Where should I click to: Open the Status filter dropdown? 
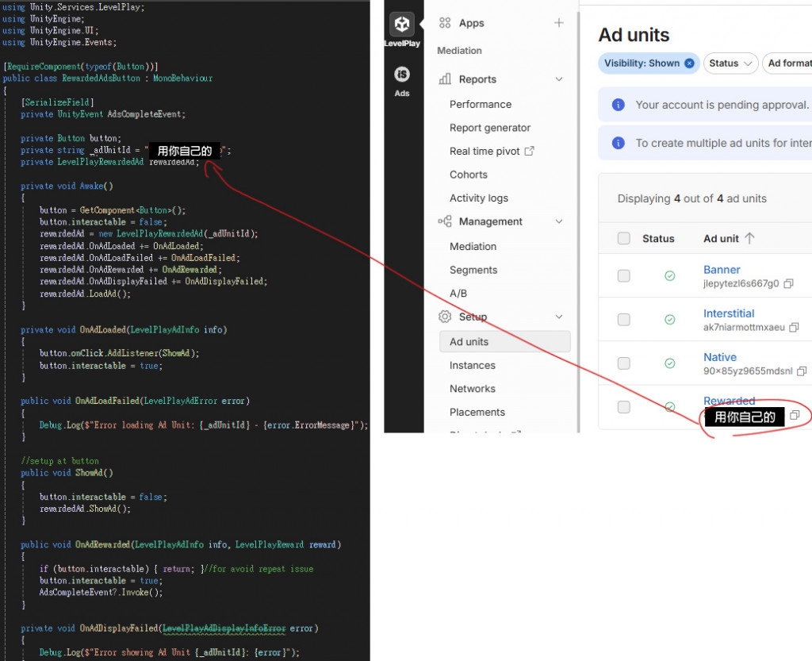pos(730,63)
